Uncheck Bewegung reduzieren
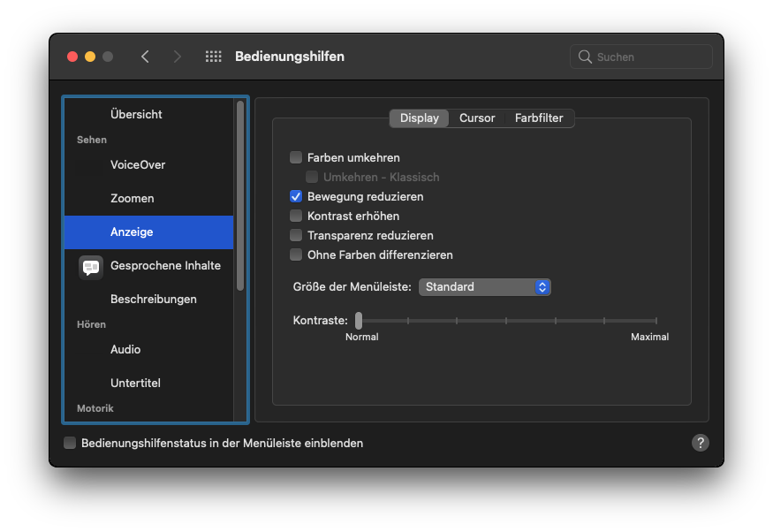The width and height of the screenshot is (773, 532). [296, 196]
